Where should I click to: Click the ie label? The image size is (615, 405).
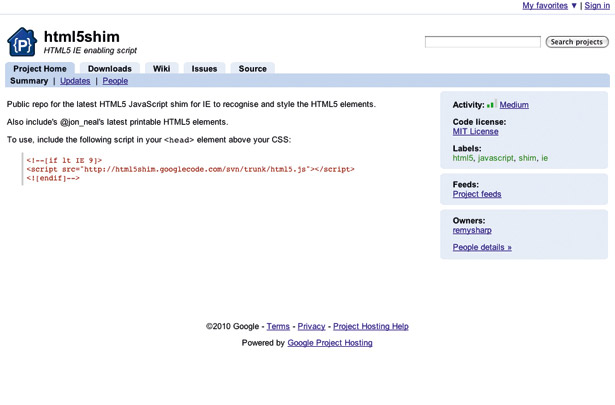pyautogui.click(x=544, y=158)
